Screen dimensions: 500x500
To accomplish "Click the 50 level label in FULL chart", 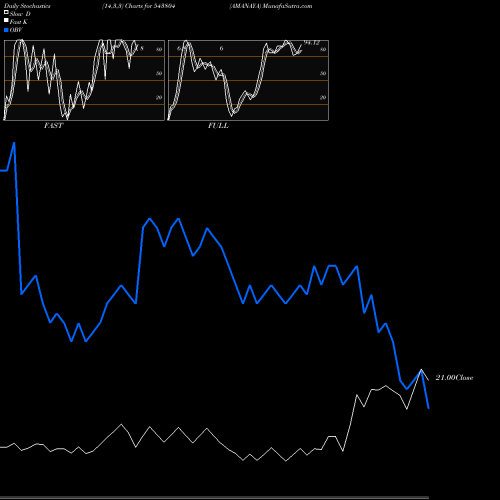I will click(x=323, y=73).
